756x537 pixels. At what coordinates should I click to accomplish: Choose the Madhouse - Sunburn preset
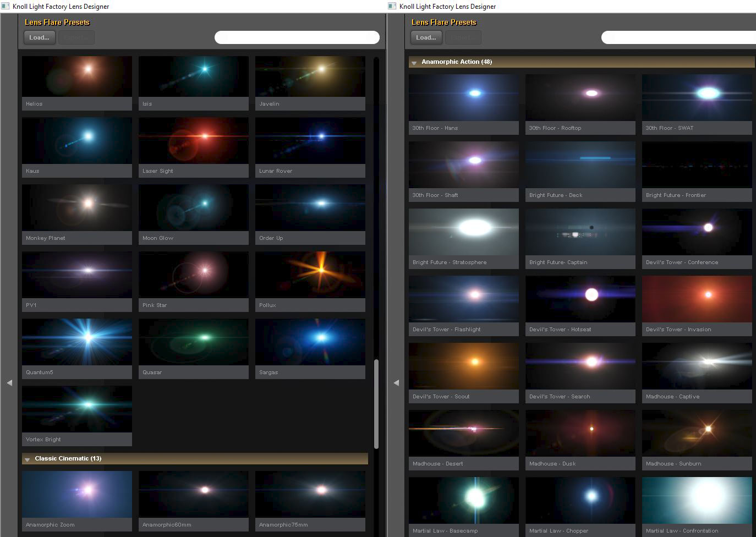(697, 434)
